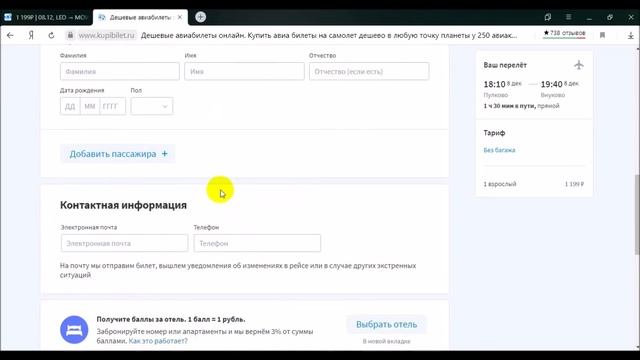The image size is (640, 360).
Task: Click the Ваш перелёт heading
Action: click(505, 65)
